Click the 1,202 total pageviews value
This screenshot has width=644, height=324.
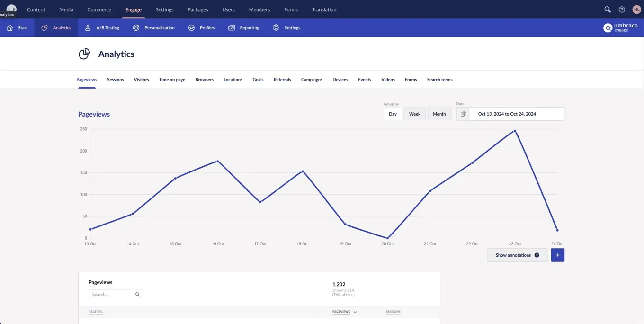pos(339,285)
